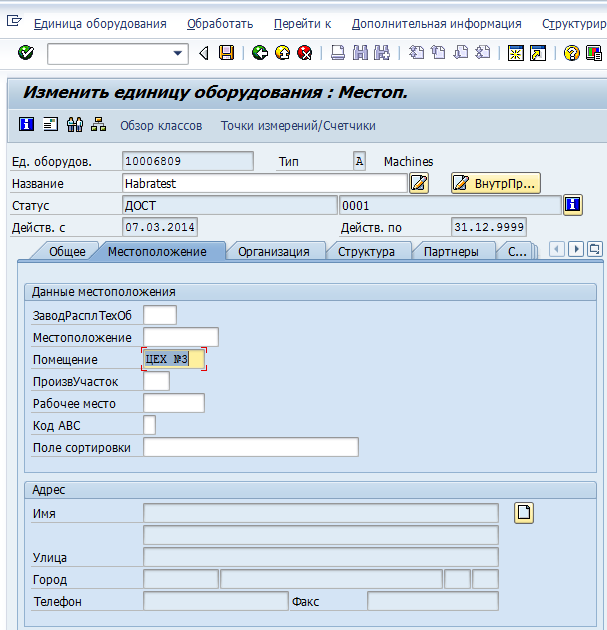Click the Название field containing Habratest
Viewport: 607px width, 630px height.
[264, 184]
